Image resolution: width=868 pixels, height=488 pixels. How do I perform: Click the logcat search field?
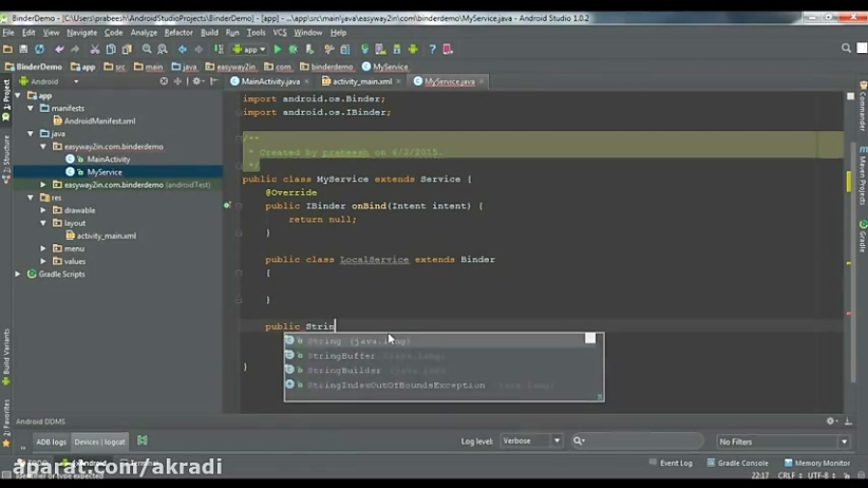[637, 441]
